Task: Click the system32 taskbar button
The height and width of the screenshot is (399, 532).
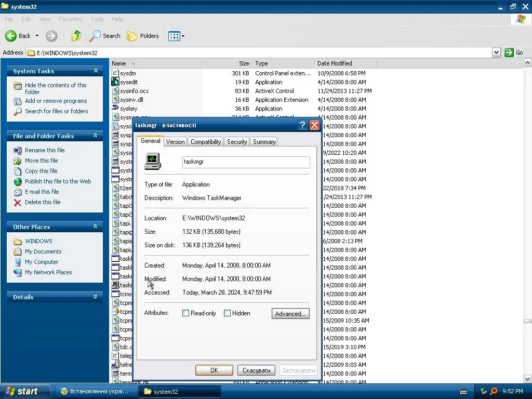Action: tap(180, 391)
